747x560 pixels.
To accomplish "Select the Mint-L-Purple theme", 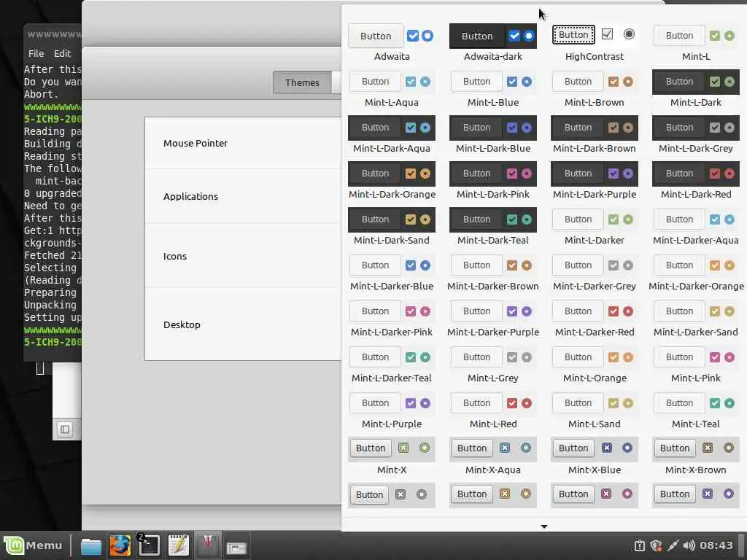I will (x=392, y=411).
